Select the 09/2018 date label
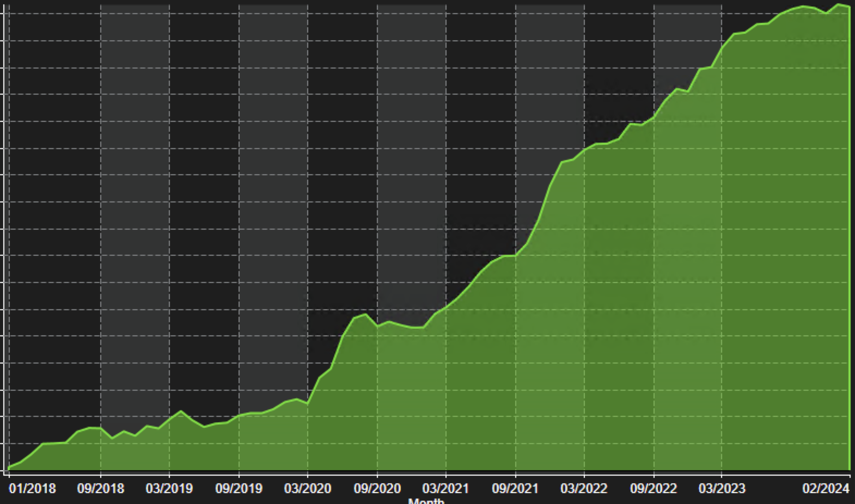 [x=101, y=488]
